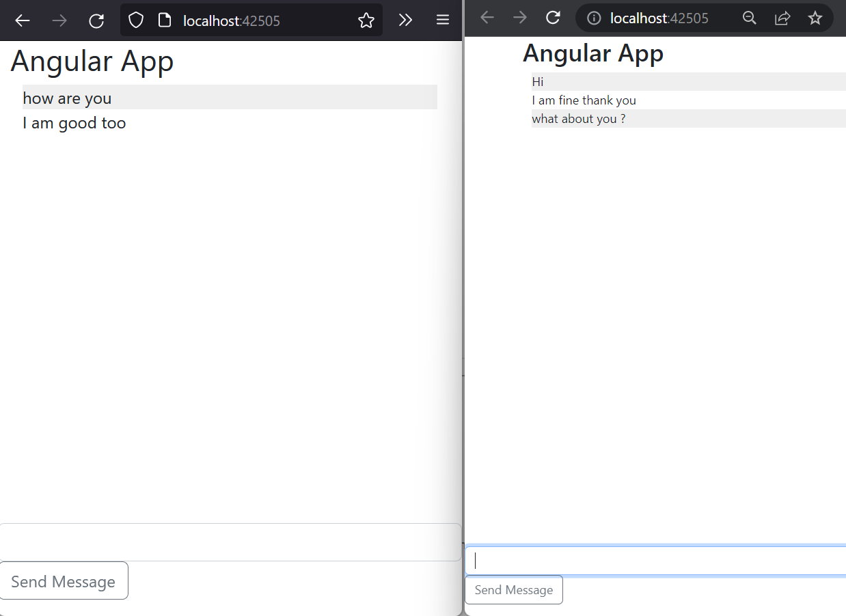The height and width of the screenshot is (616, 846).
Task: Go back in the right Chrome window
Action: (x=487, y=18)
